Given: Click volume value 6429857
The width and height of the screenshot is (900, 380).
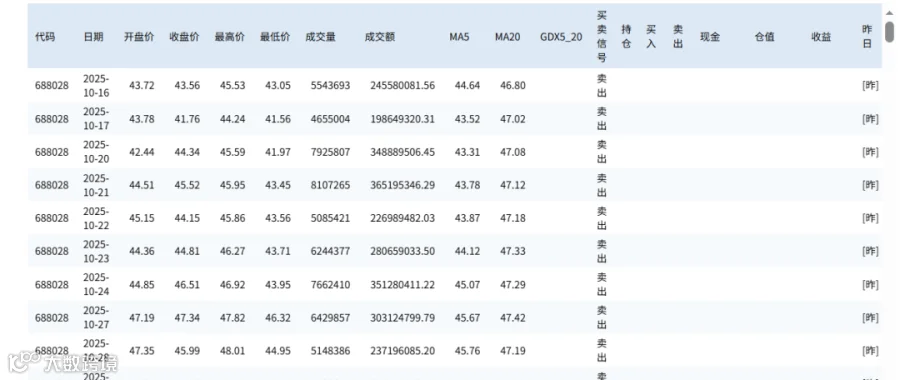Looking at the screenshot, I should click(x=330, y=318).
